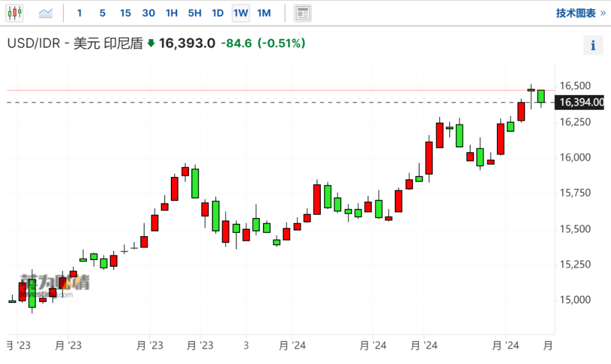
Task: Choose the 15 minute timeframe
Action: [x=125, y=12]
